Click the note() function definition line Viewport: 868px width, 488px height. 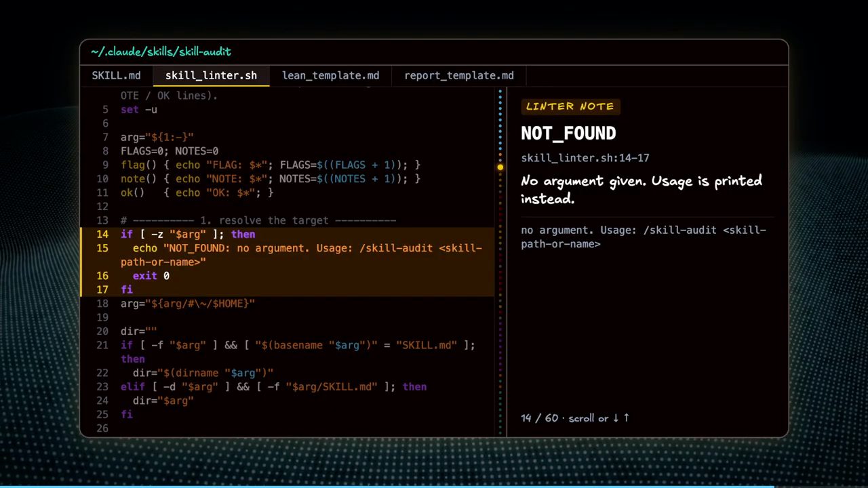click(271, 179)
